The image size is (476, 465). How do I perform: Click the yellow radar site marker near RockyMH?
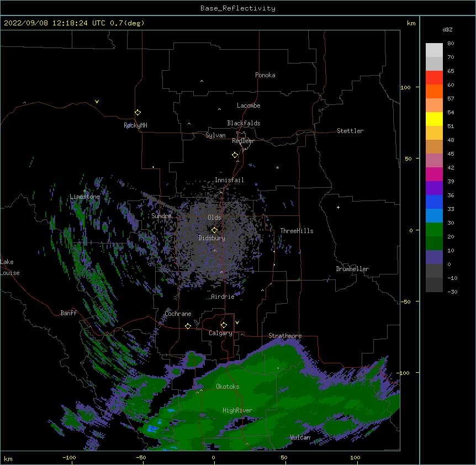point(138,113)
